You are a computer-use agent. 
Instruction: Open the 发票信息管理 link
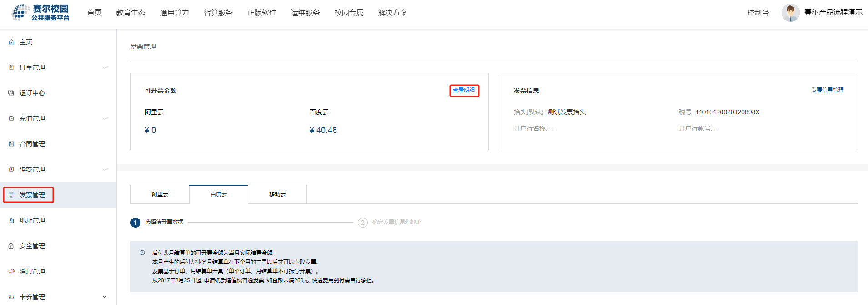[x=827, y=90]
